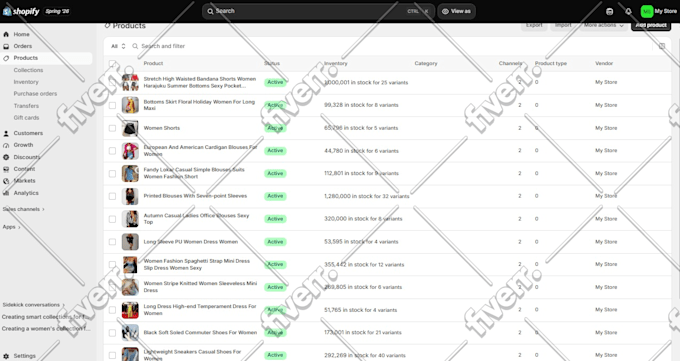Check the Fandy Lokar Casual Blouses row

pos(112,174)
